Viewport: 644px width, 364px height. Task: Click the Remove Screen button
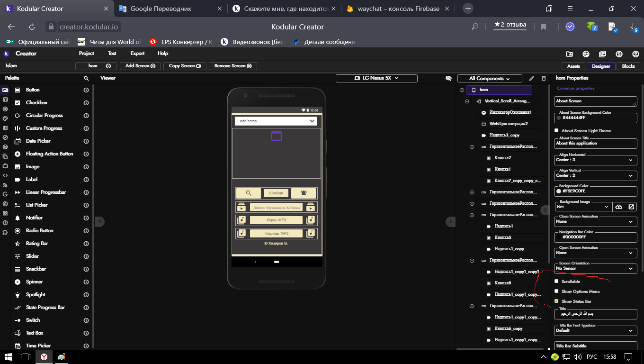pos(233,66)
